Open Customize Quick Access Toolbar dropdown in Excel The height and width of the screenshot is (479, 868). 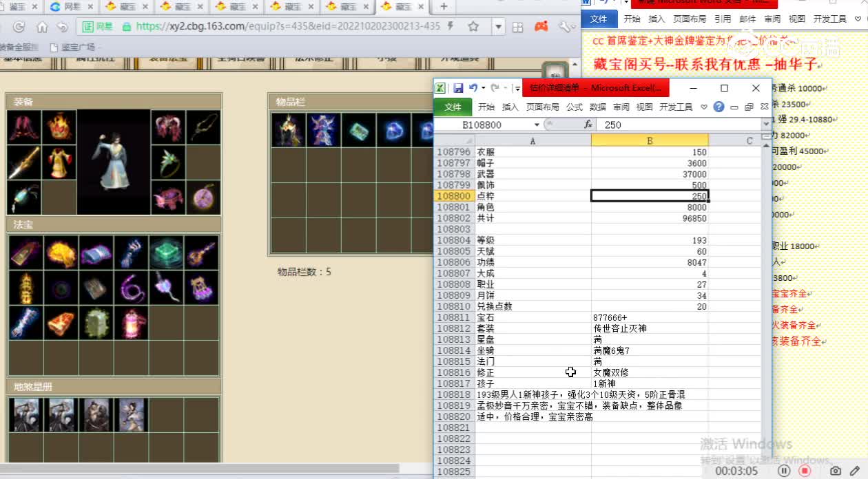[x=517, y=88]
